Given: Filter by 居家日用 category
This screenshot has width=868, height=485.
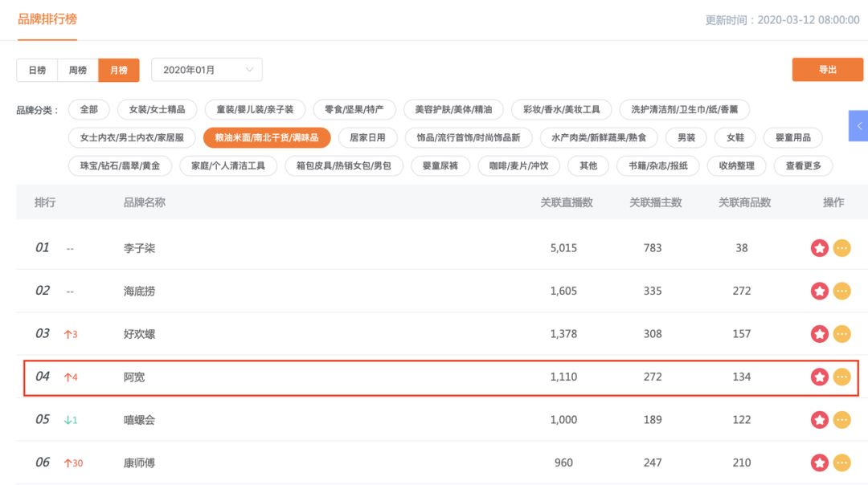Looking at the screenshot, I should tap(367, 137).
